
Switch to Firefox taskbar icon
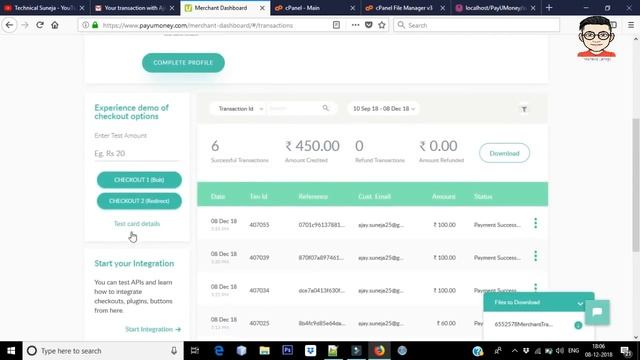(379, 351)
